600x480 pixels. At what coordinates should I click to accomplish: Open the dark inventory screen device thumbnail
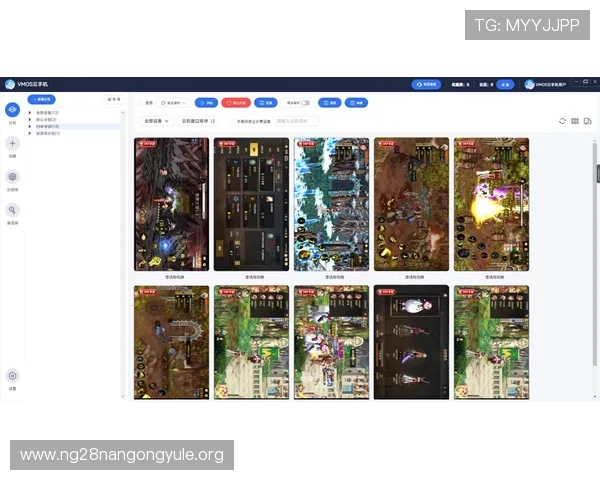[x=251, y=204]
